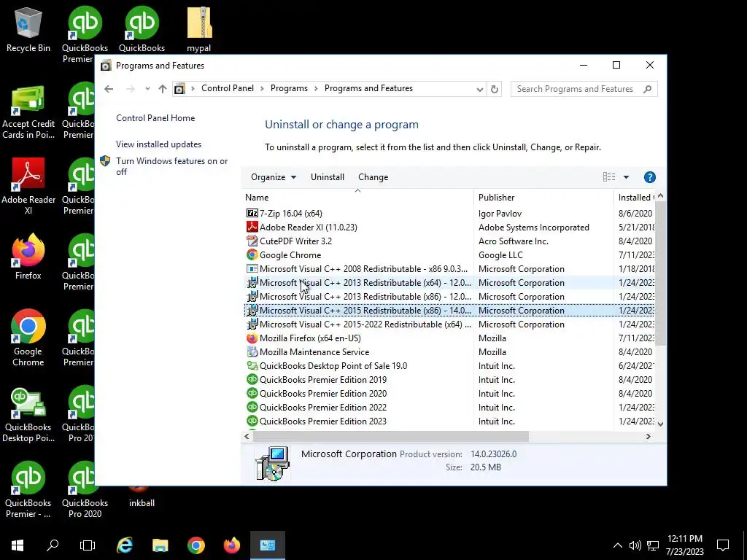The width and height of the screenshot is (747, 560).
Task: Select Microsoft Visual C++ 2015-2022 Redistributable (x64)
Action: click(449, 324)
